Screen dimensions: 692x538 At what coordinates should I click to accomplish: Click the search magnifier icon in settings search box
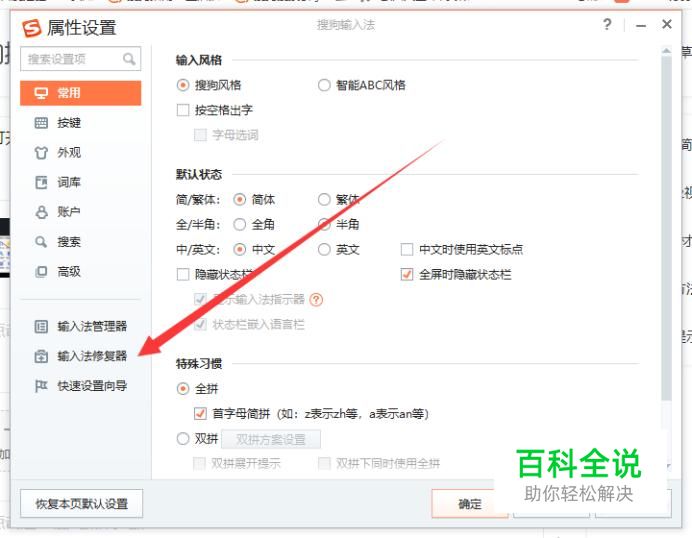129,59
